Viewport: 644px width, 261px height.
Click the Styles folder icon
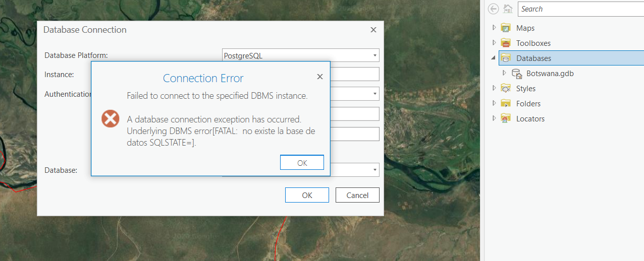coord(506,89)
